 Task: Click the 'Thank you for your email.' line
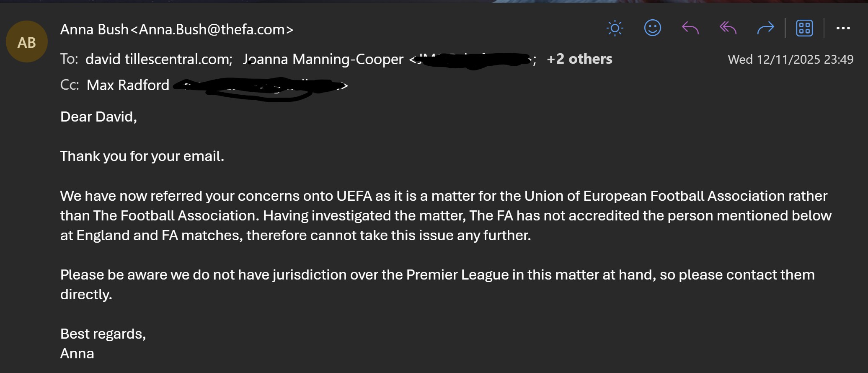(x=142, y=156)
